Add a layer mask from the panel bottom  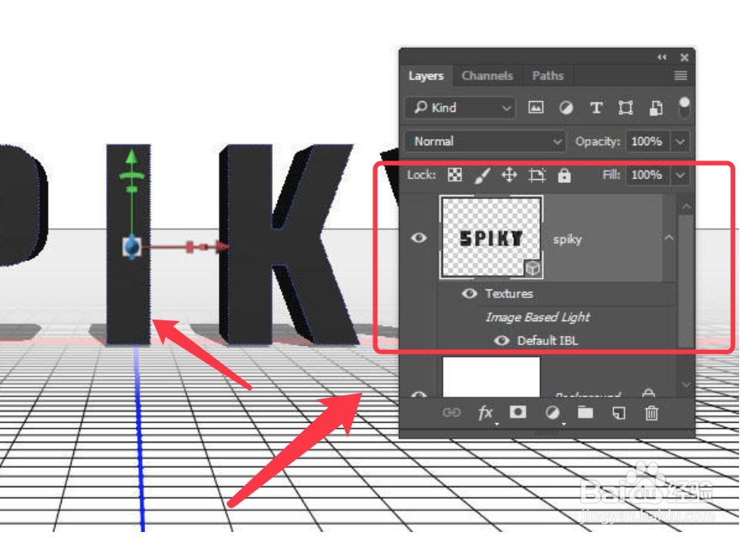[518, 413]
